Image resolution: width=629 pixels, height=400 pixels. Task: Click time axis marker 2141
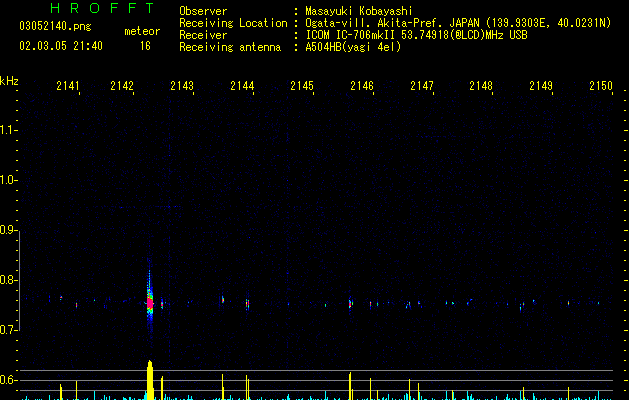coord(68,85)
